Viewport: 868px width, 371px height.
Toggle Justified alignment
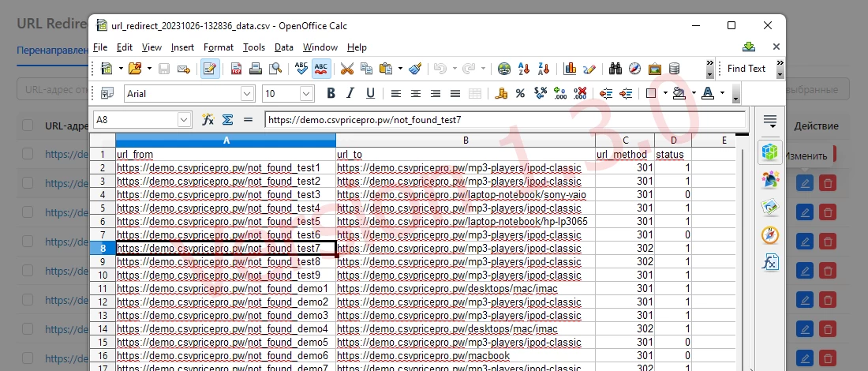click(x=455, y=94)
